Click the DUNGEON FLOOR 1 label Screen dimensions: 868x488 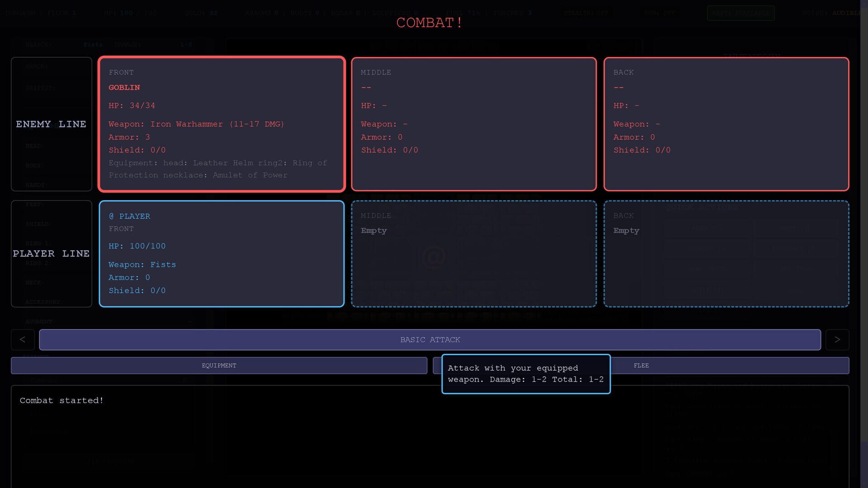pos(41,13)
